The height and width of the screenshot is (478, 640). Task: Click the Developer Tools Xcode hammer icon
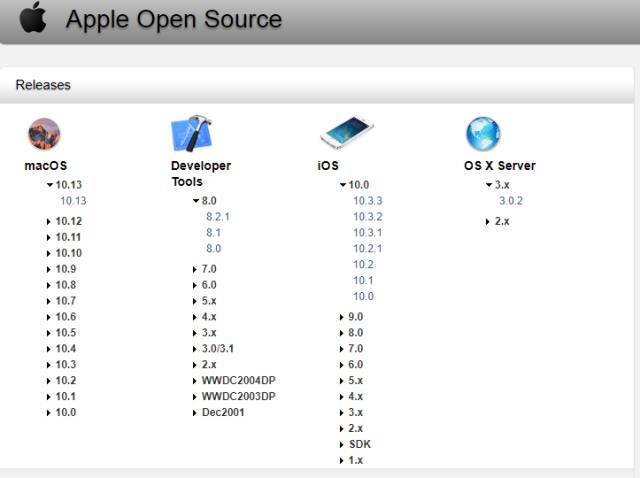(x=191, y=133)
